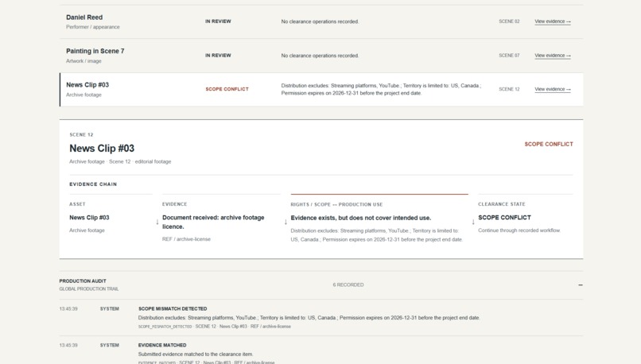This screenshot has width=641, height=364.
Task: Click SCENE 02 label
Action: click(509, 21)
